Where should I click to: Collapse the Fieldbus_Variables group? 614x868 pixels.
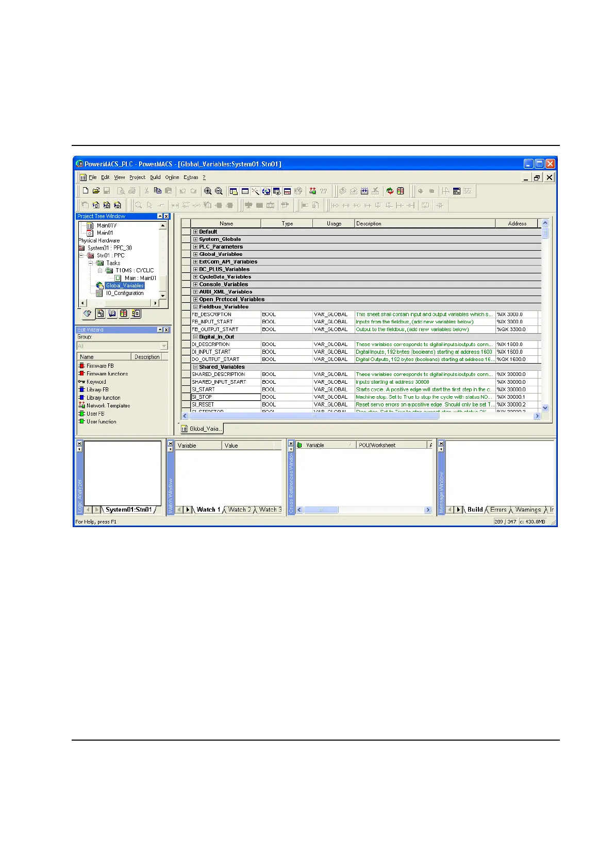click(195, 307)
